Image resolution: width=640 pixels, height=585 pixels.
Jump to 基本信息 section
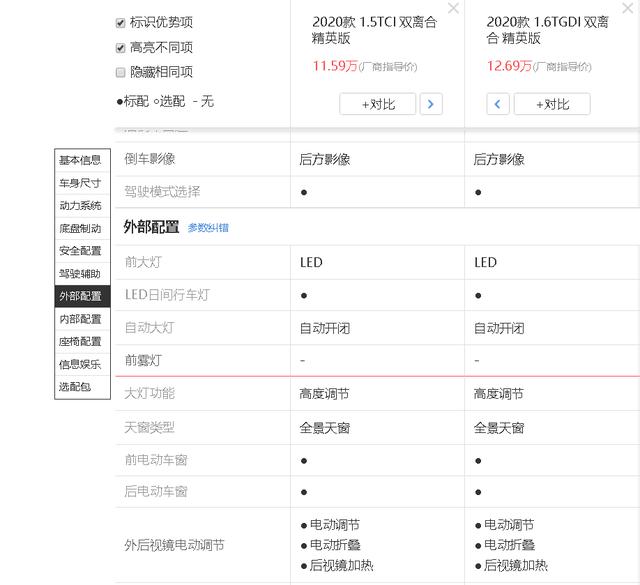82,160
